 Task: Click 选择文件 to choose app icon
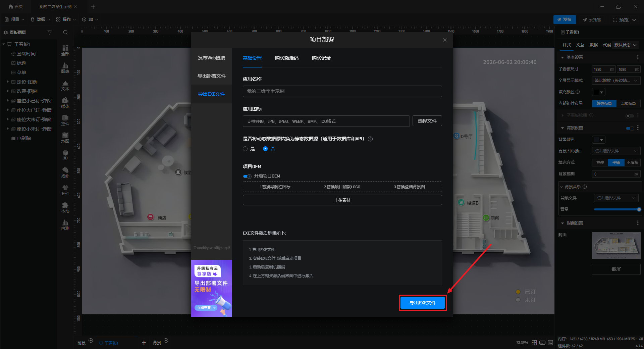tap(427, 121)
